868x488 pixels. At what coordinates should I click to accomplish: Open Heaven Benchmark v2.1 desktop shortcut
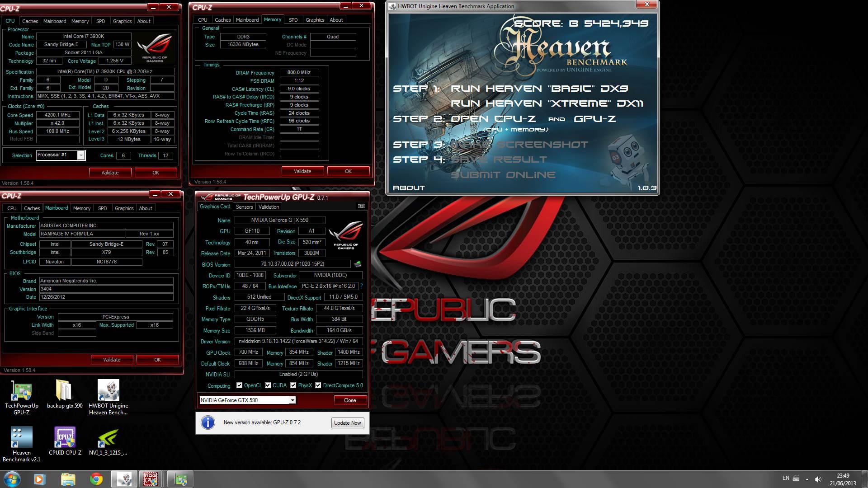(21, 444)
